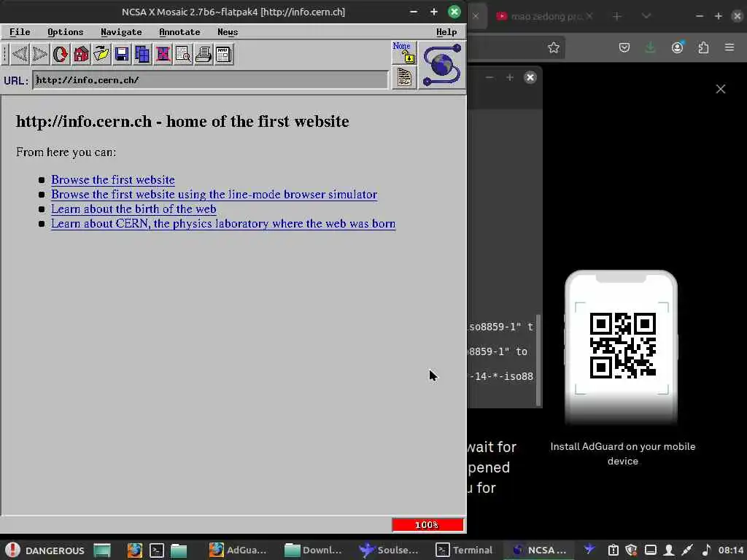Open the Firefox account icon

point(677,47)
